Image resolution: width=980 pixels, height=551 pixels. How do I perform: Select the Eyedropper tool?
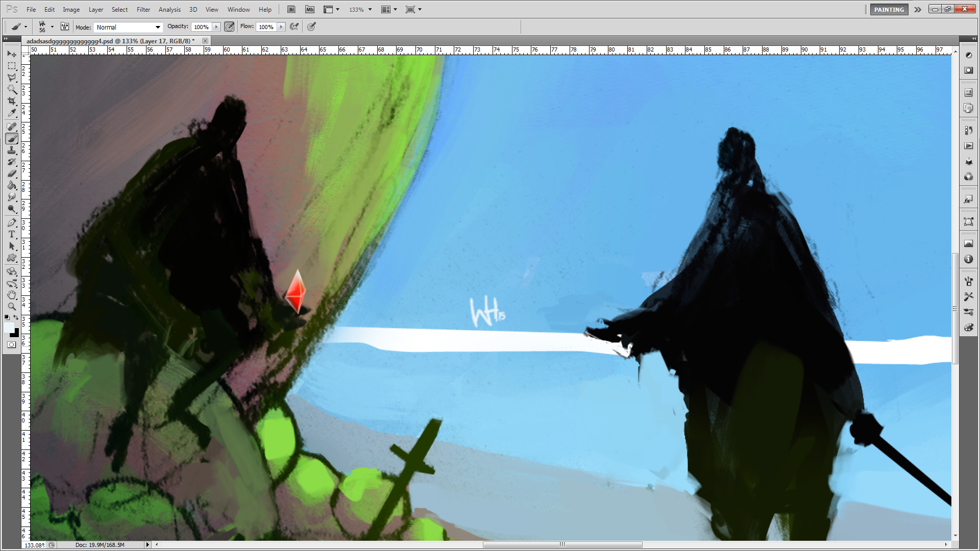(x=12, y=113)
